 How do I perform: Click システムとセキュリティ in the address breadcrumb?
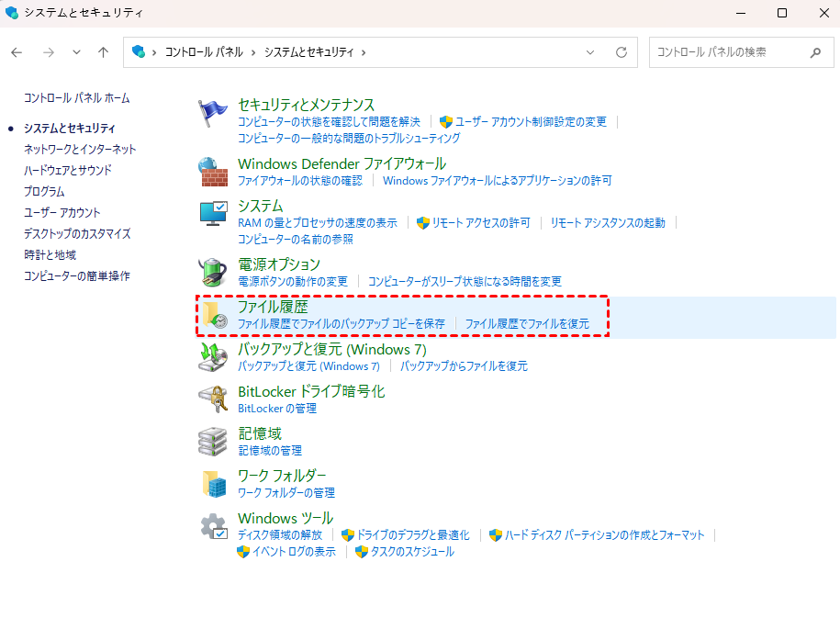[309, 52]
